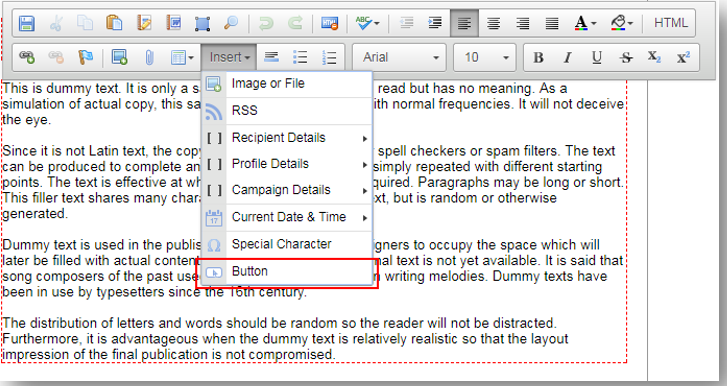Click the insert image toolbar icon
The width and height of the screenshot is (727, 386).
[x=120, y=57]
